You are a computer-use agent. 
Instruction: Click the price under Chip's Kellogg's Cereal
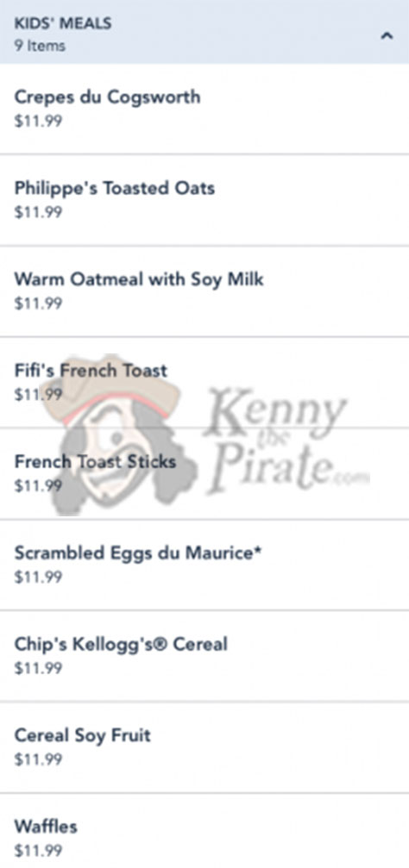[x=38, y=668]
